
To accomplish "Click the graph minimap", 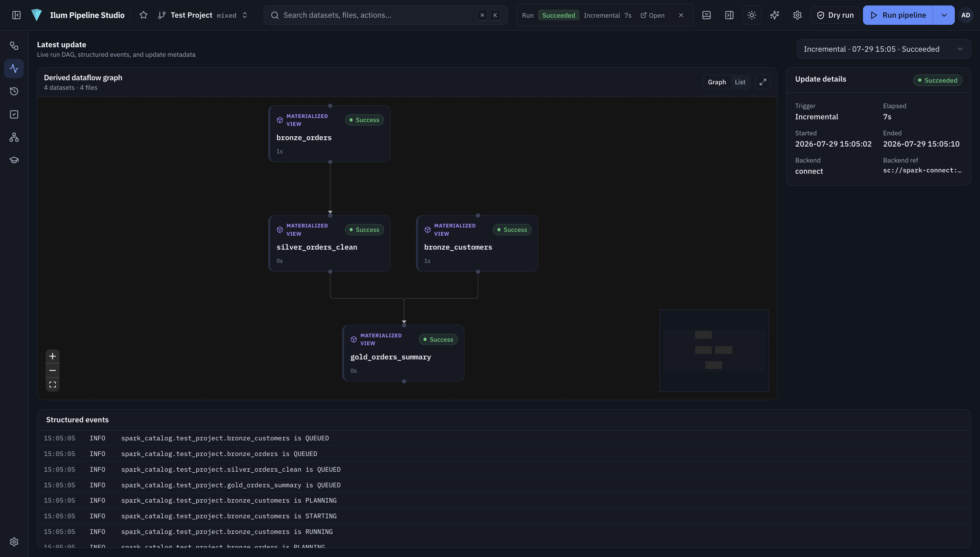I will tap(714, 350).
